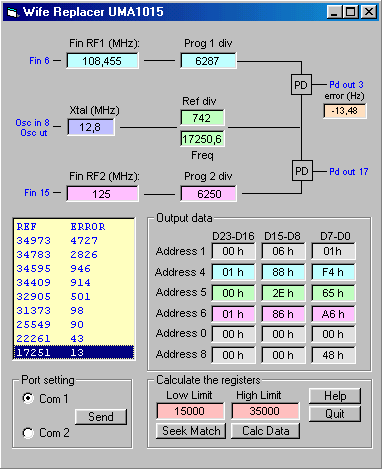Select the Com 2 radio button
The width and height of the screenshot is (382, 469).
28,433
